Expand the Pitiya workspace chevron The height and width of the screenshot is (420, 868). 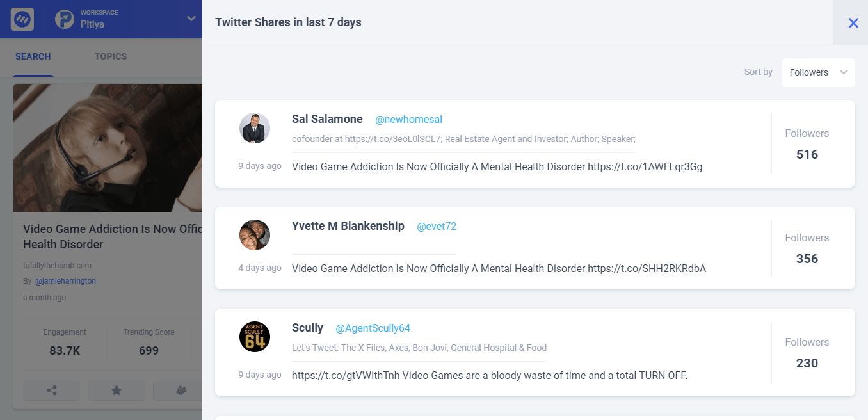click(x=191, y=19)
